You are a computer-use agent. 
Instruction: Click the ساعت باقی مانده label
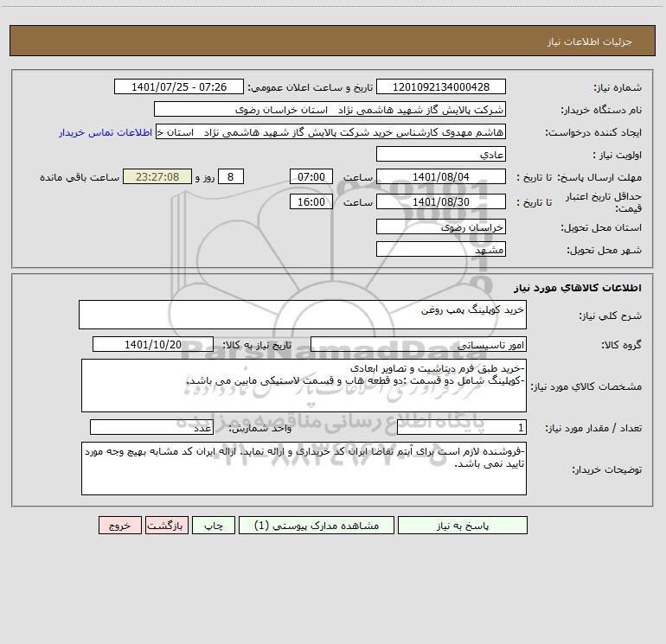point(80,177)
